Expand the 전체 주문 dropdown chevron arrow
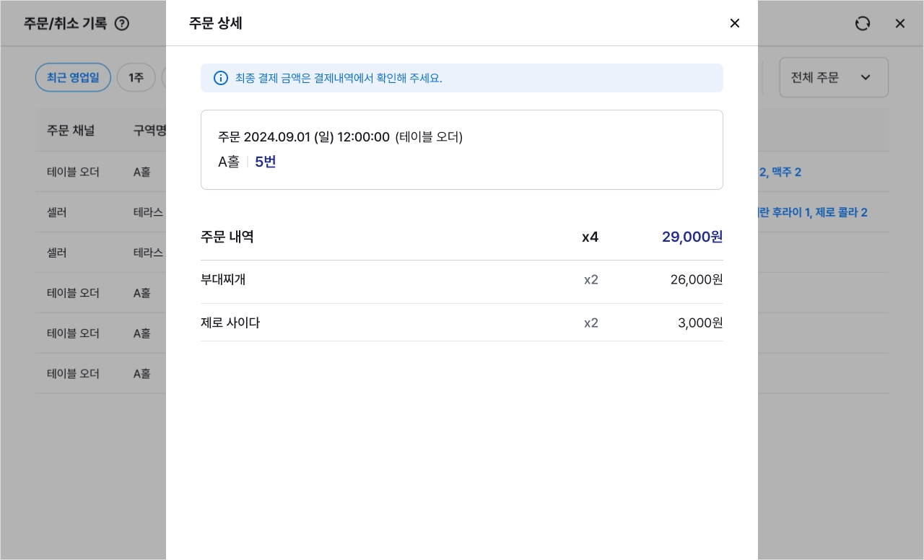 point(866,77)
